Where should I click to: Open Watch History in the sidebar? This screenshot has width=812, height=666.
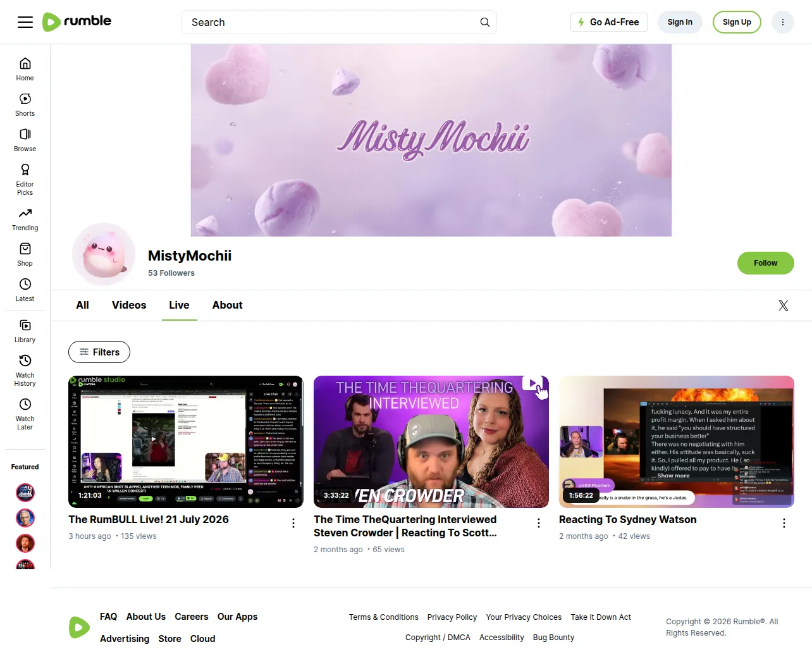tap(25, 370)
